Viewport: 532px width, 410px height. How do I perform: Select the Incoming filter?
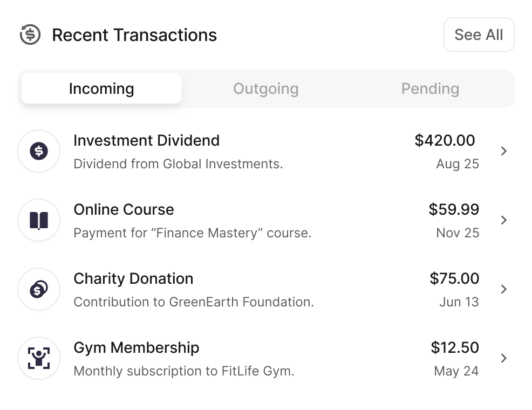point(101,88)
